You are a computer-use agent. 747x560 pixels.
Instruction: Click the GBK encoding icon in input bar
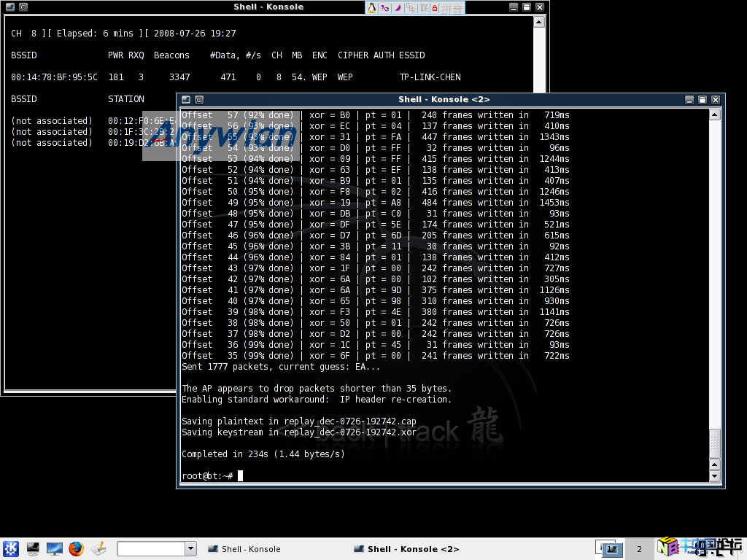coord(411,7)
